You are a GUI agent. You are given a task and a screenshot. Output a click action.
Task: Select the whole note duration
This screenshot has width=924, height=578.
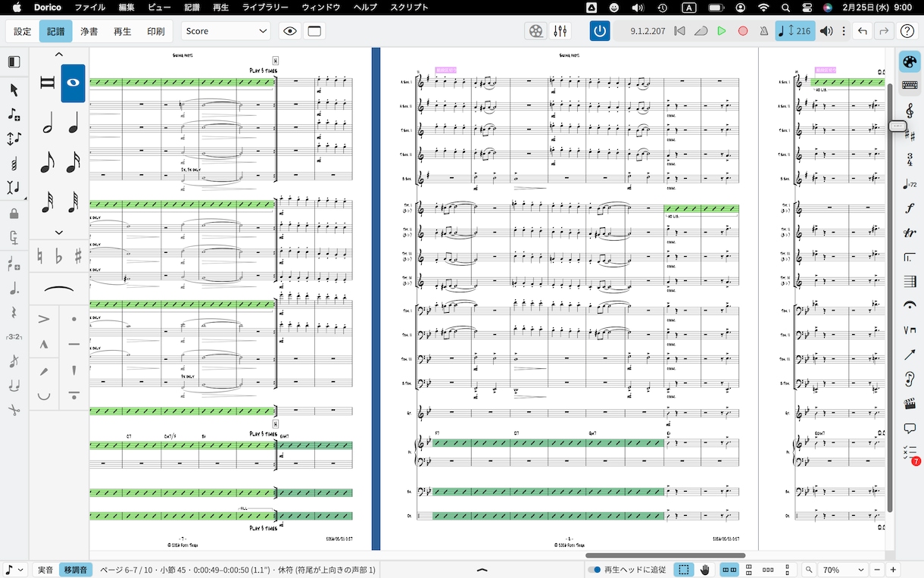pyautogui.click(x=73, y=83)
